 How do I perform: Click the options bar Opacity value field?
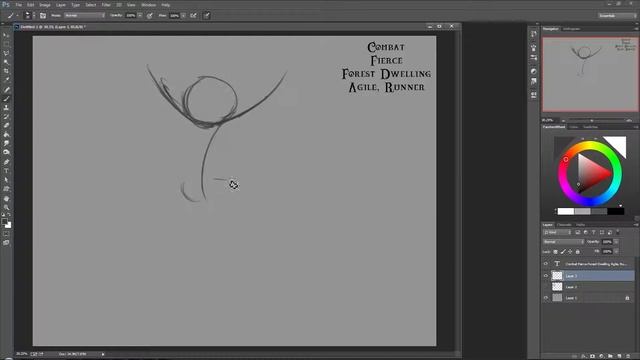(131, 16)
